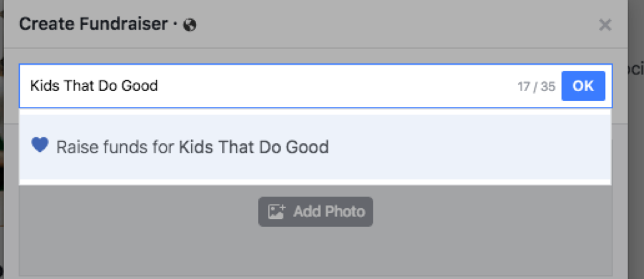Click the Add Photo button
The width and height of the screenshot is (644, 279).
click(x=316, y=212)
